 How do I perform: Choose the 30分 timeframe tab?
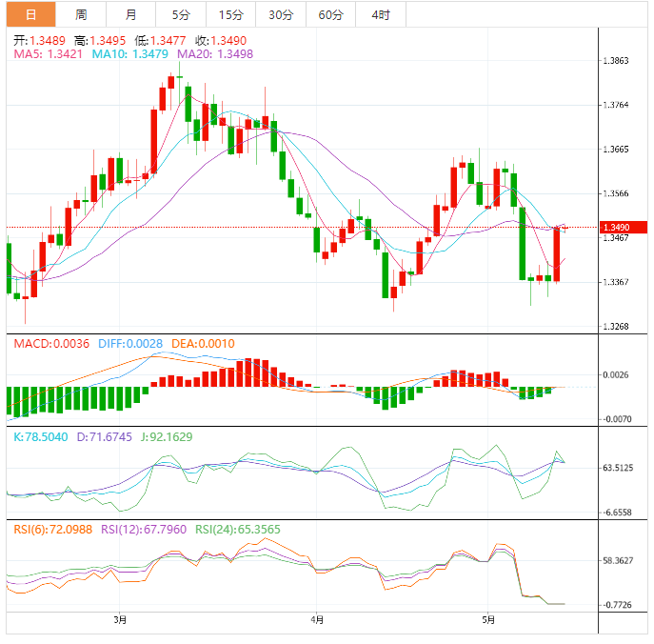tap(281, 14)
